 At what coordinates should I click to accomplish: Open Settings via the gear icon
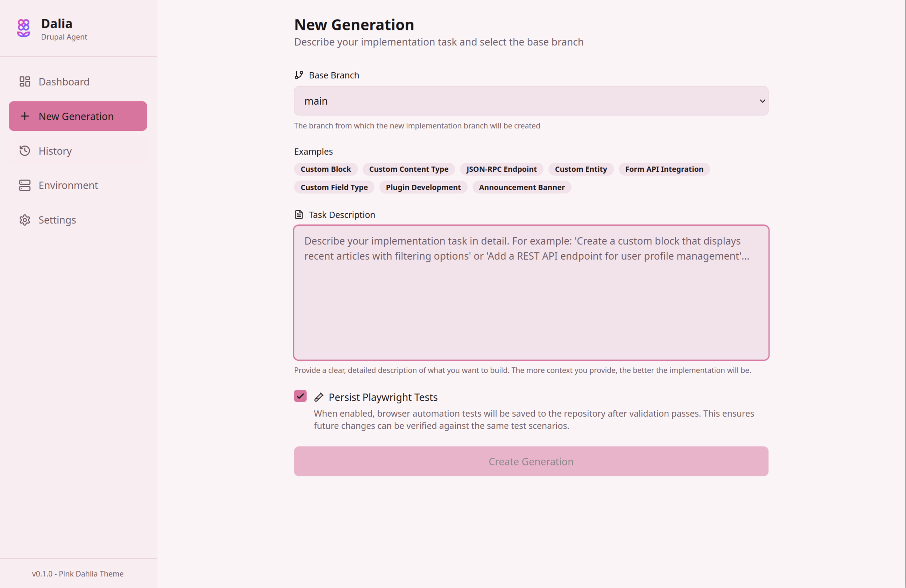click(24, 220)
